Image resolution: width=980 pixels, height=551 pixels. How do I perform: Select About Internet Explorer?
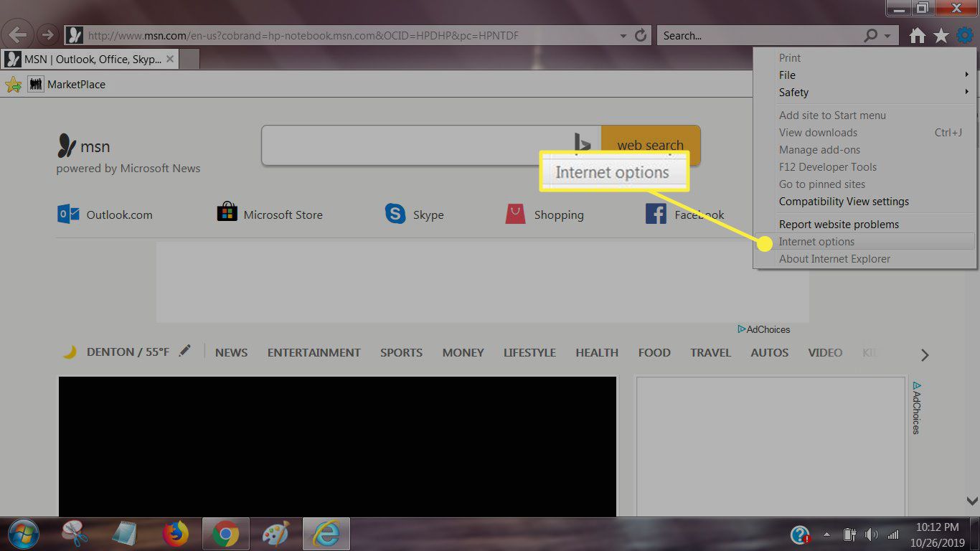[x=865, y=258]
